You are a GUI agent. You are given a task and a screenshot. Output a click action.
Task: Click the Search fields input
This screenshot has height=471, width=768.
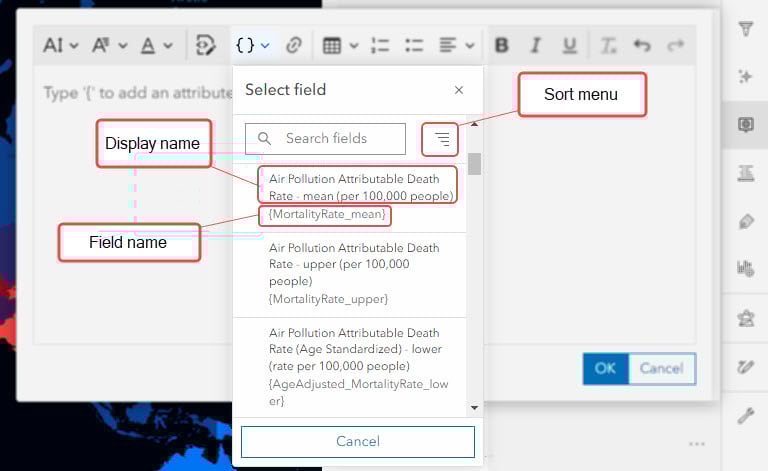tap(325, 139)
